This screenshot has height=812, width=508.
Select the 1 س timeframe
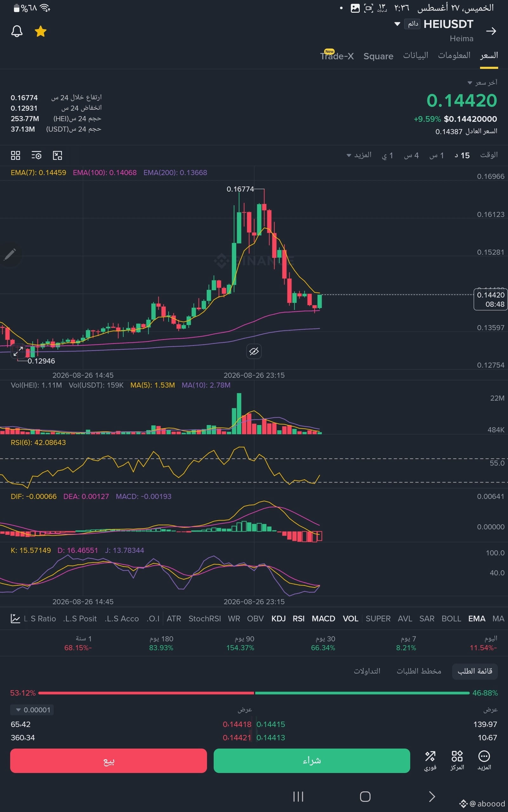437,155
